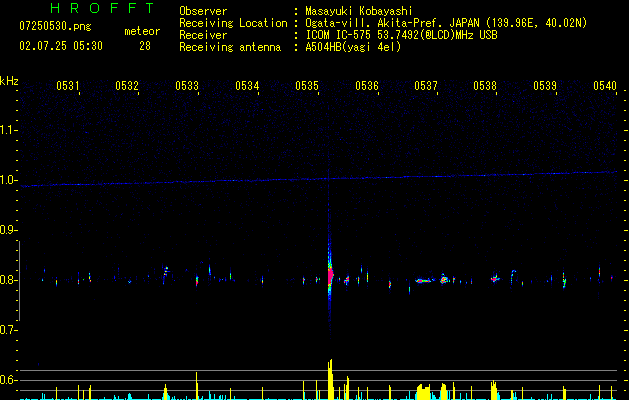Click the strong red meteor echo after 0535
The height and width of the screenshot is (400, 629).
[330, 275]
